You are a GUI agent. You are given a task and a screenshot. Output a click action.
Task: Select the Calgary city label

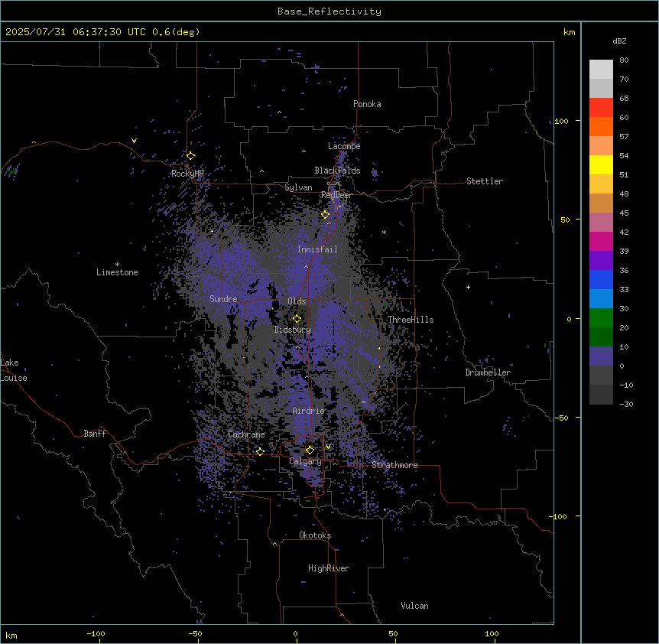pyautogui.click(x=305, y=461)
